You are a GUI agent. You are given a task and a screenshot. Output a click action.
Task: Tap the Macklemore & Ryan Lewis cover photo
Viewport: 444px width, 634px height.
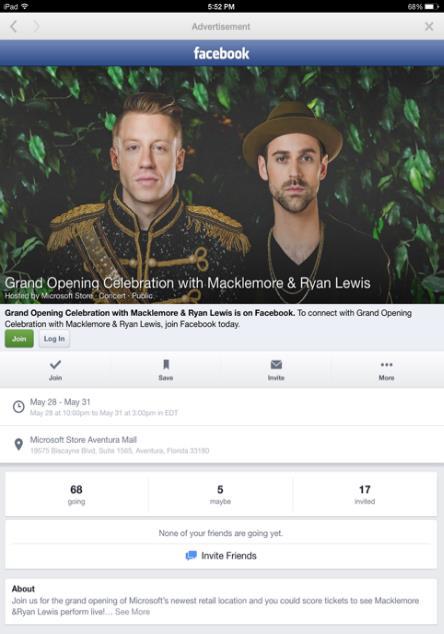pos(222,185)
